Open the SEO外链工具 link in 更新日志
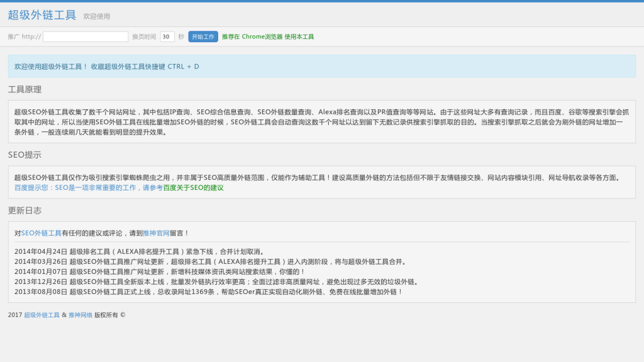The width and height of the screenshot is (644, 362). coord(41,233)
